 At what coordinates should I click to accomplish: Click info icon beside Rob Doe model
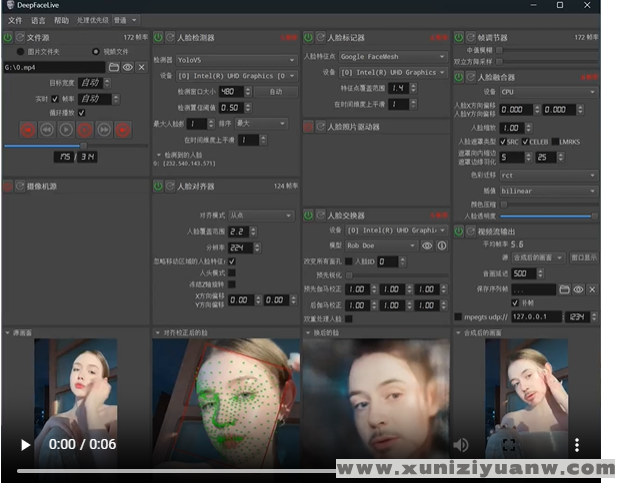tap(442, 245)
